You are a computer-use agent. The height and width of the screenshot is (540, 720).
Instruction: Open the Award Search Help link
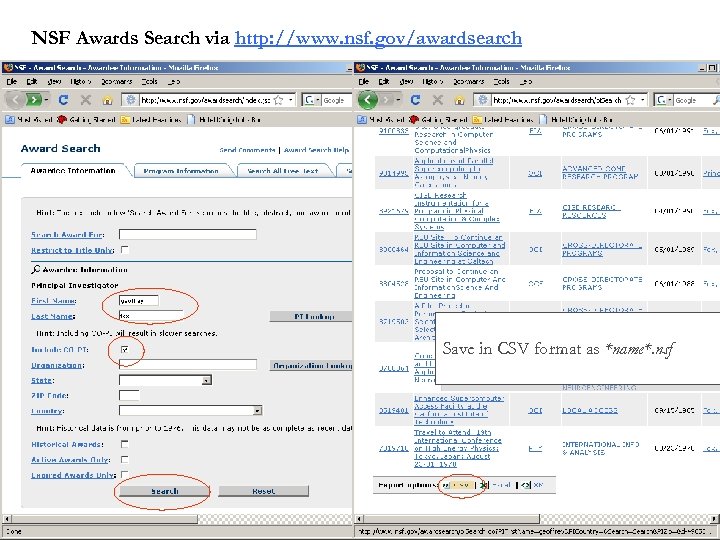[316, 150]
